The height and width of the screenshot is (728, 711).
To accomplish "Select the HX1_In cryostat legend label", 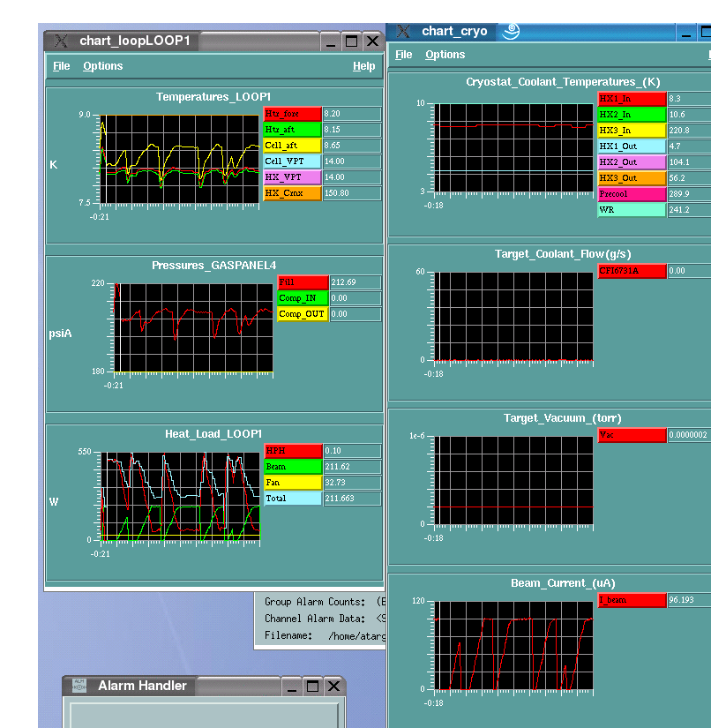I will point(632,99).
